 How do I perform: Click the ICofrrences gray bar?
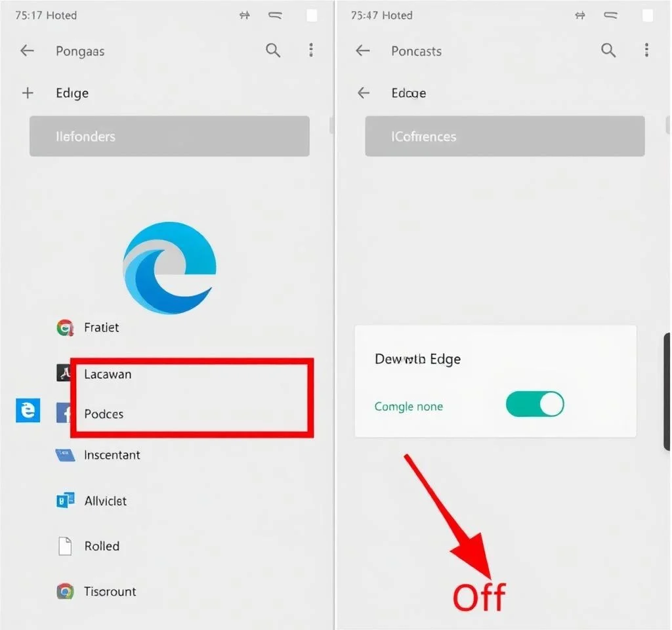[505, 136]
